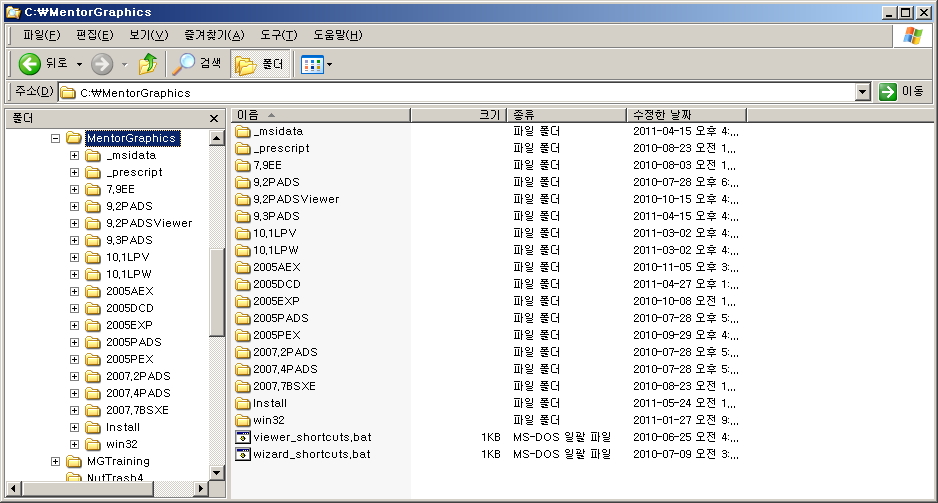Image resolution: width=938 pixels, height=503 pixels.
Task: Click the _prescript name in file list
Action: pyautogui.click(x=281, y=148)
